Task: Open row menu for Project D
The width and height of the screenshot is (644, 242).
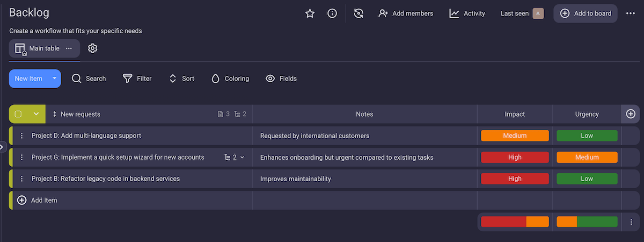Action: pos(22,136)
